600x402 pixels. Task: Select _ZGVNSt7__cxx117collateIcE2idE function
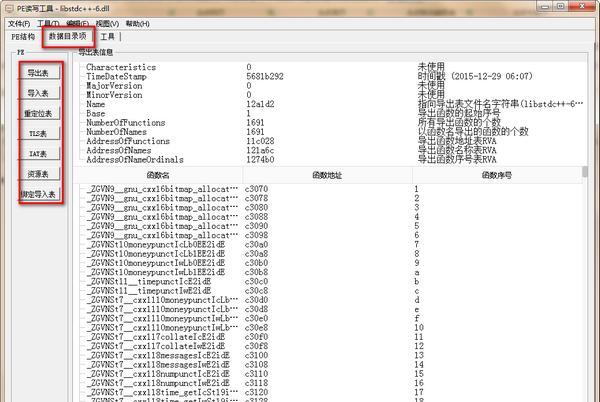pyautogui.click(x=156, y=337)
